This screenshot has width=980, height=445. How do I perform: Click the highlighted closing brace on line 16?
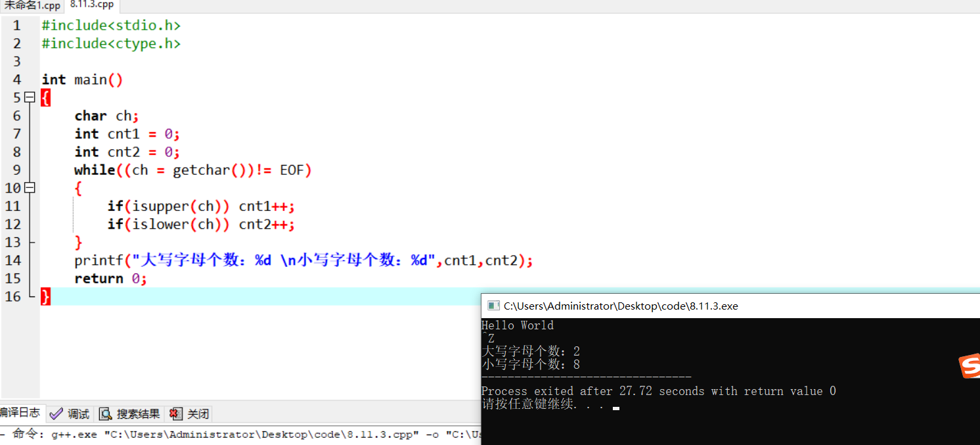[x=45, y=296]
